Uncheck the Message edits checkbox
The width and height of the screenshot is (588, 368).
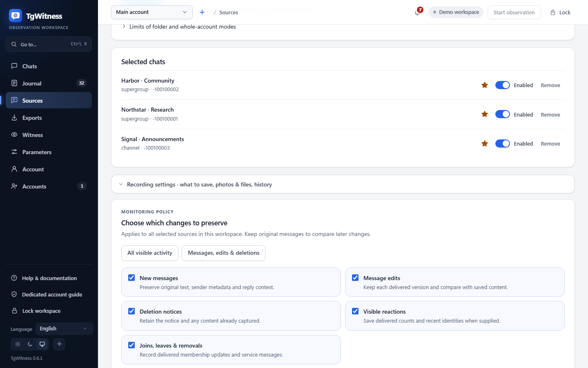point(355,278)
